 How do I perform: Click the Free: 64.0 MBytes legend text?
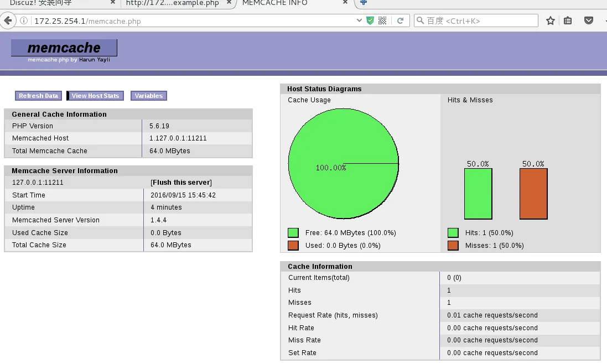point(350,232)
